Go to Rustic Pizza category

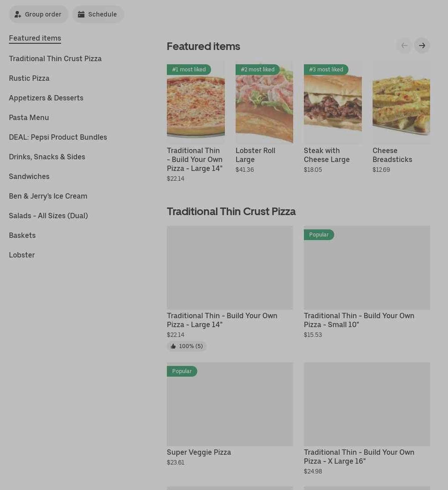pyautogui.click(x=29, y=78)
